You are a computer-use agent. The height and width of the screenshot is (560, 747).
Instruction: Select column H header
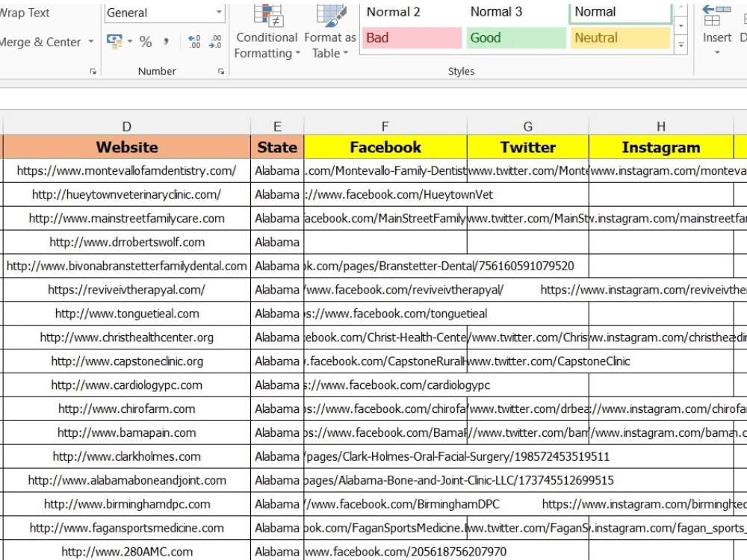(x=661, y=126)
